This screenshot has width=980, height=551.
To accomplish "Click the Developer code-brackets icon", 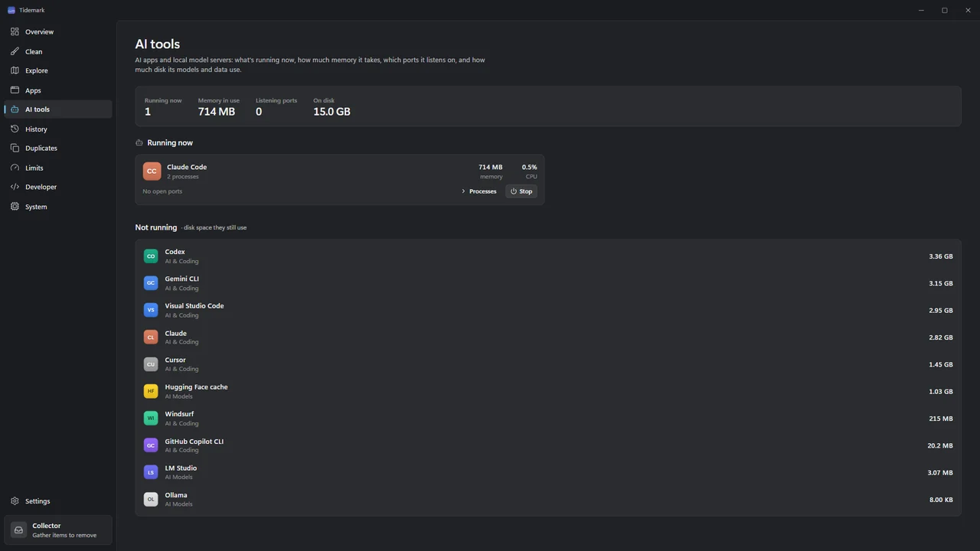I will [15, 187].
